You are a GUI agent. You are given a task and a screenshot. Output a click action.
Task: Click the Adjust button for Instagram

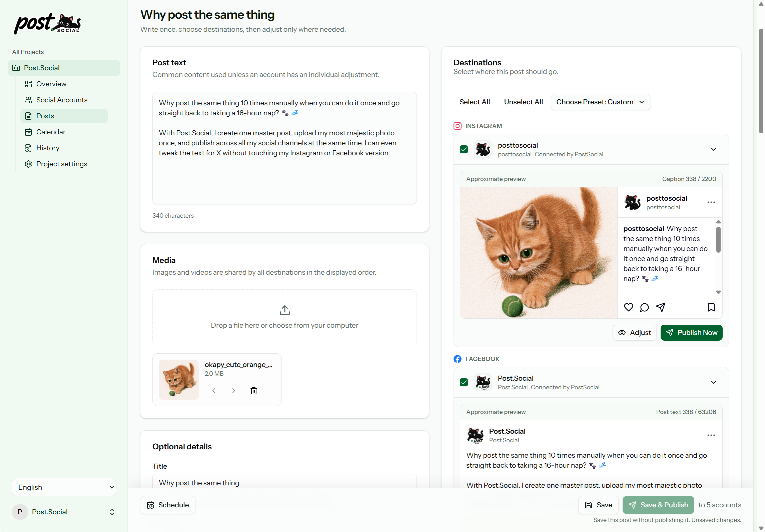click(635, 333)
